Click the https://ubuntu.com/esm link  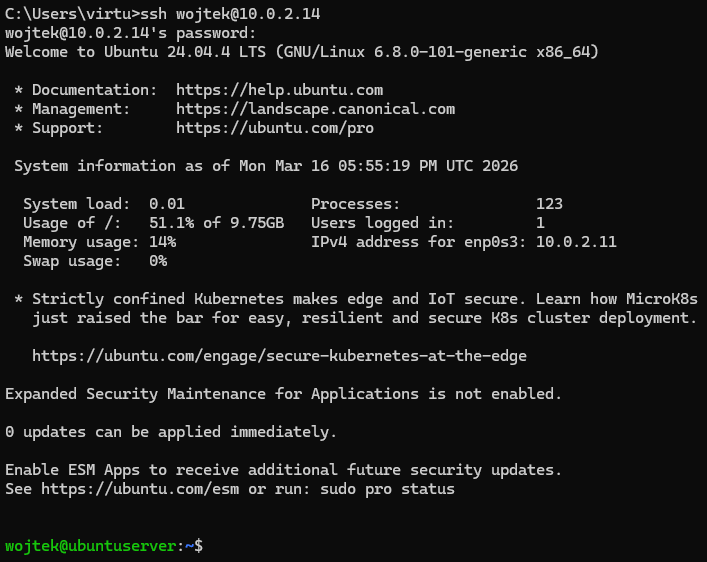pyautogui.click(x=140, y=489)
